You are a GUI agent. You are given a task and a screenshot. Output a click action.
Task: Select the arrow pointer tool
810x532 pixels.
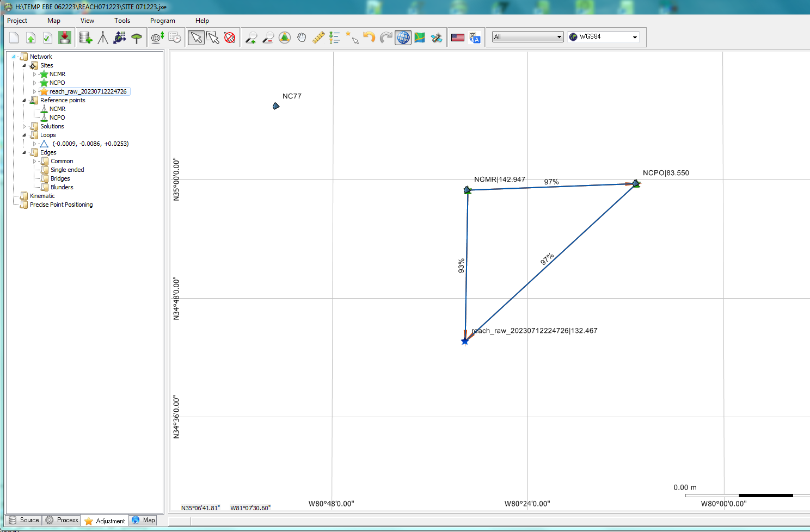196,38
